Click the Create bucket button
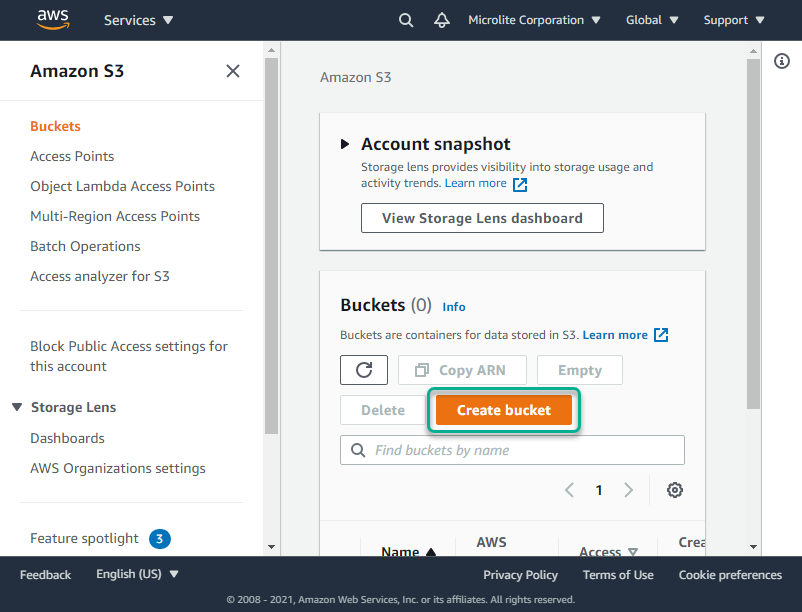 504,410
